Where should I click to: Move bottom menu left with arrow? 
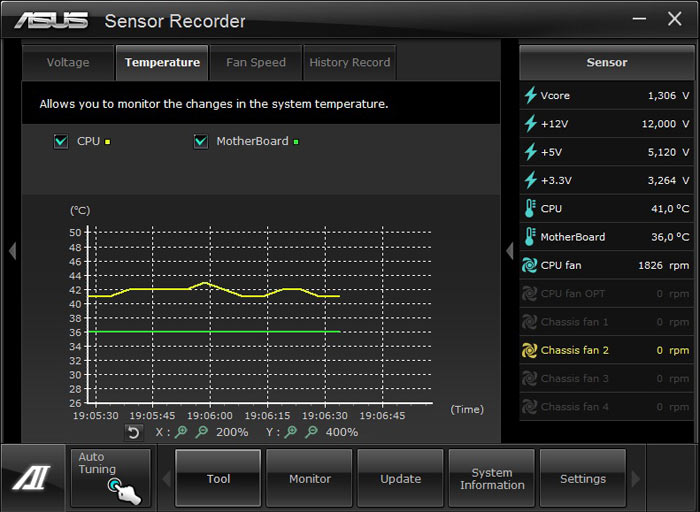tap(167, 479)
